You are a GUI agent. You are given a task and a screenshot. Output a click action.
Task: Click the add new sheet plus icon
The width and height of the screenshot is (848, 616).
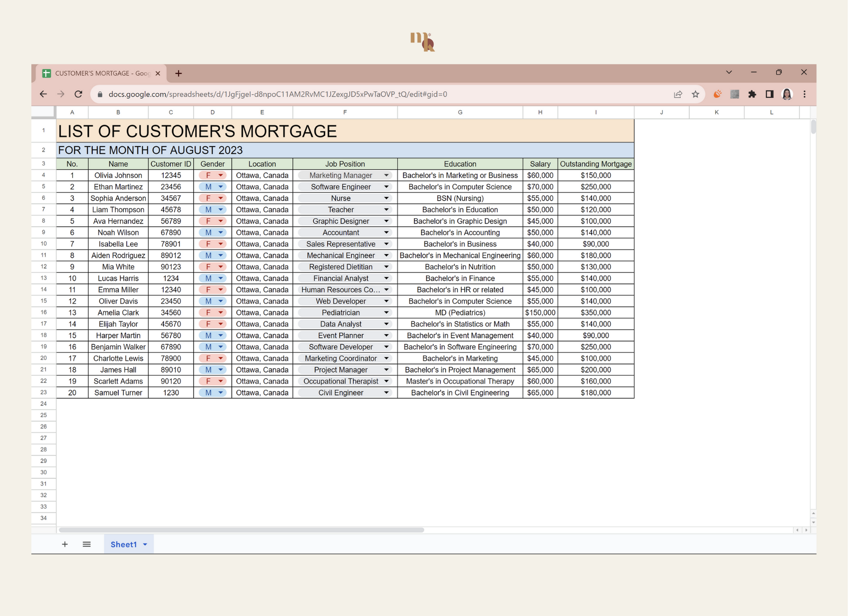point(64,544)
